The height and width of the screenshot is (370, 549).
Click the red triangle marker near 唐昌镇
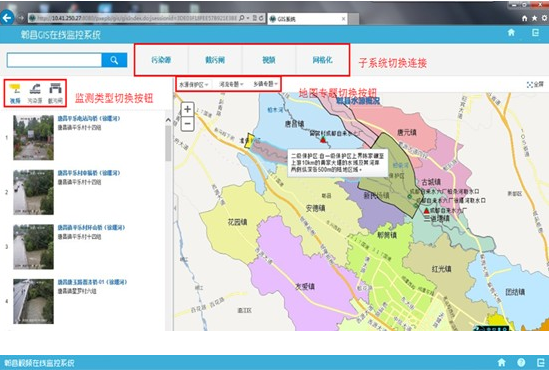[323, 140]
